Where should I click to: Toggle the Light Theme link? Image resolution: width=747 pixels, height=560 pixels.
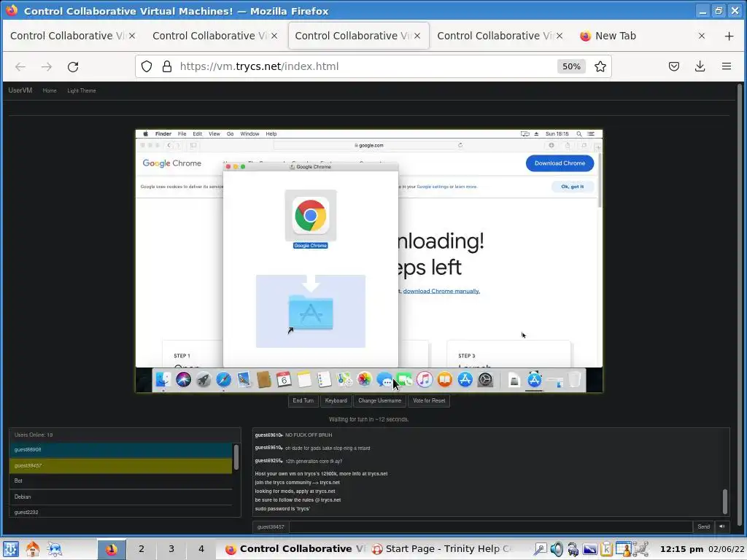[82, 90]
